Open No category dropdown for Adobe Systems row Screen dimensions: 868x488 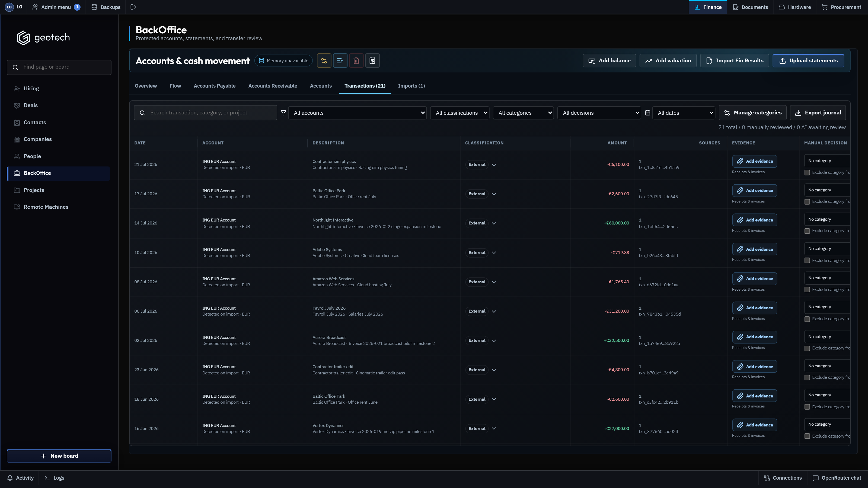(x=827, y=249)
